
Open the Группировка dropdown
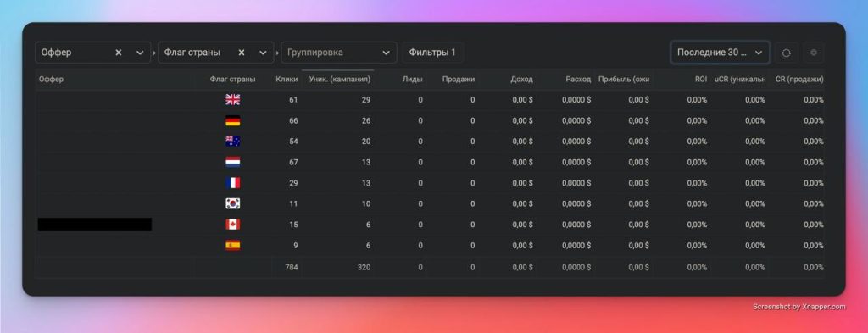[x=339, y=53]
